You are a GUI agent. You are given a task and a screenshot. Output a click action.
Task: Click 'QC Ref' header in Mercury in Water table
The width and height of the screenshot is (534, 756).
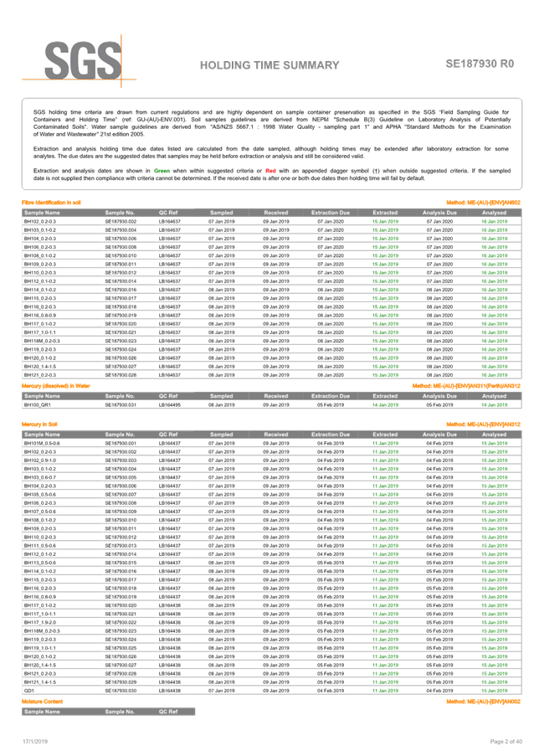168,396
